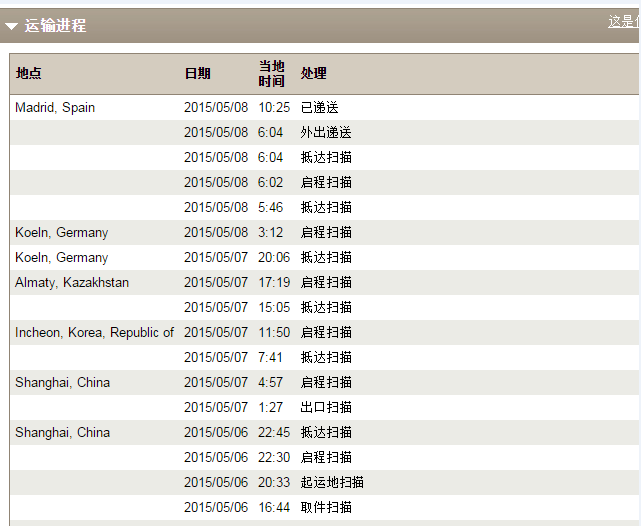Click the 取件扫描 status entry

326,508
